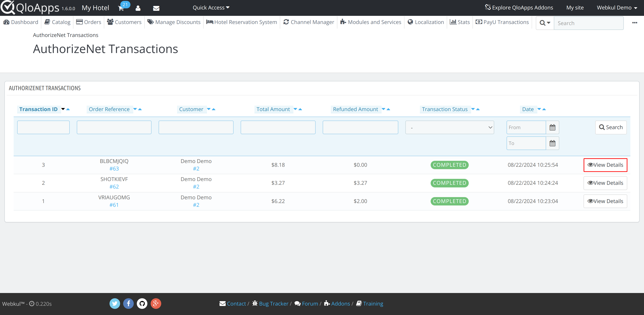Image resolution: width=644 pixels, height=315 pixels.
Task: Sort Transaction Status ascending arrow
Action: (478, 109)
